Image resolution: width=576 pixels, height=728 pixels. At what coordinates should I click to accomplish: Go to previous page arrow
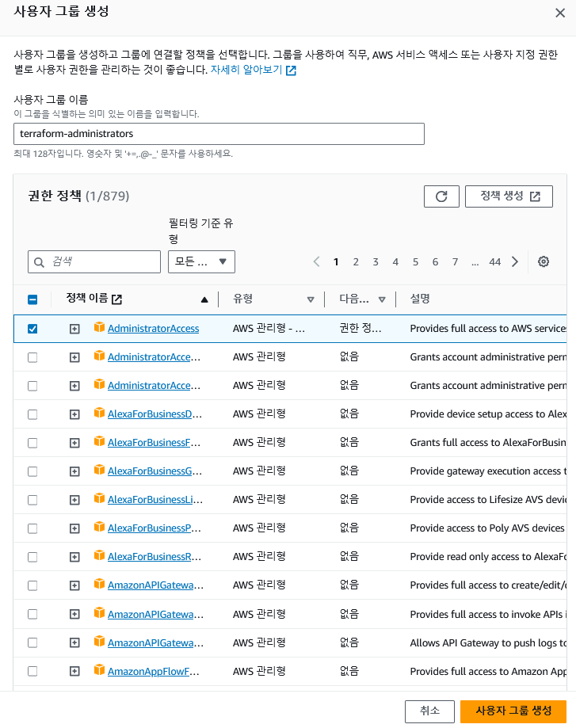coord(316,261)
